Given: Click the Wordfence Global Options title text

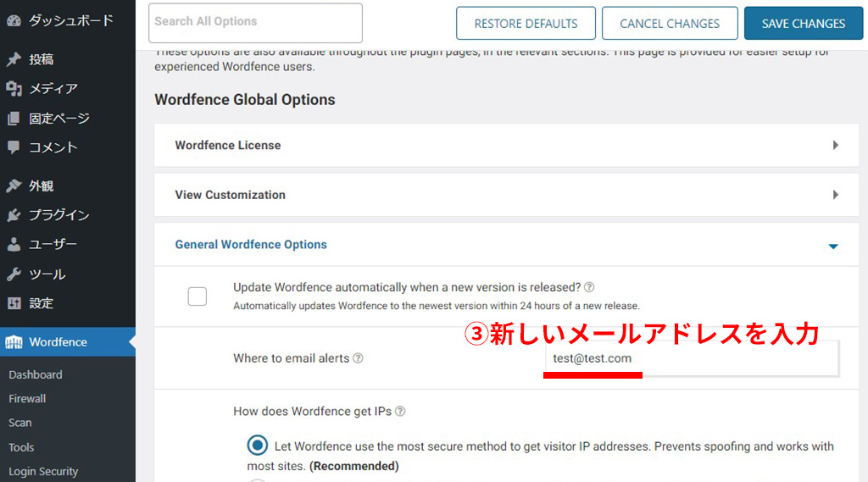Looking at the screenshot, I should tap(245, 100).
